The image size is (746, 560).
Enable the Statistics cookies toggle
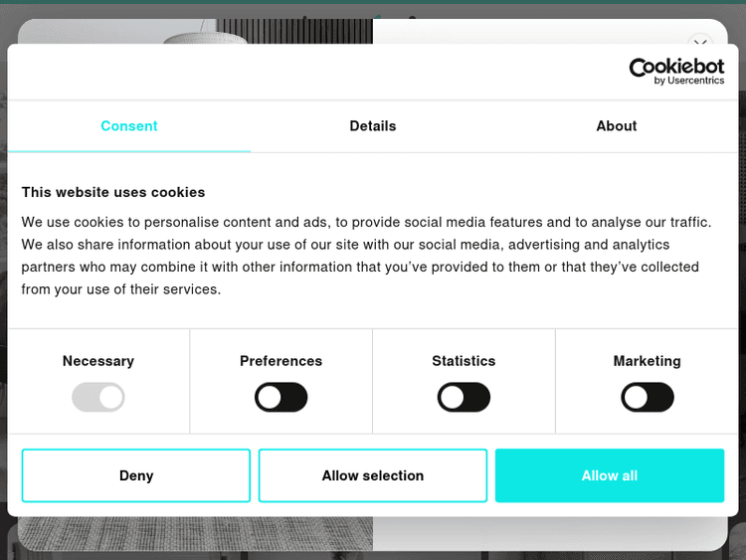pos(464,398)
